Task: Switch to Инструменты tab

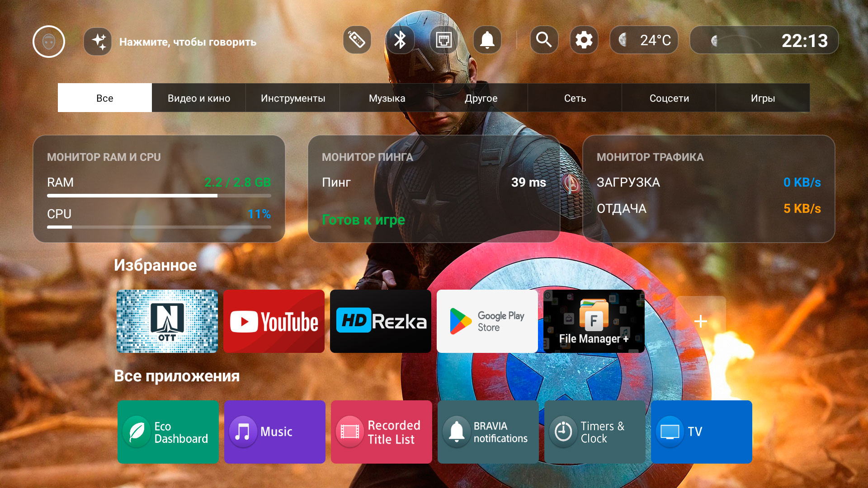Action: tap(293, 98)
